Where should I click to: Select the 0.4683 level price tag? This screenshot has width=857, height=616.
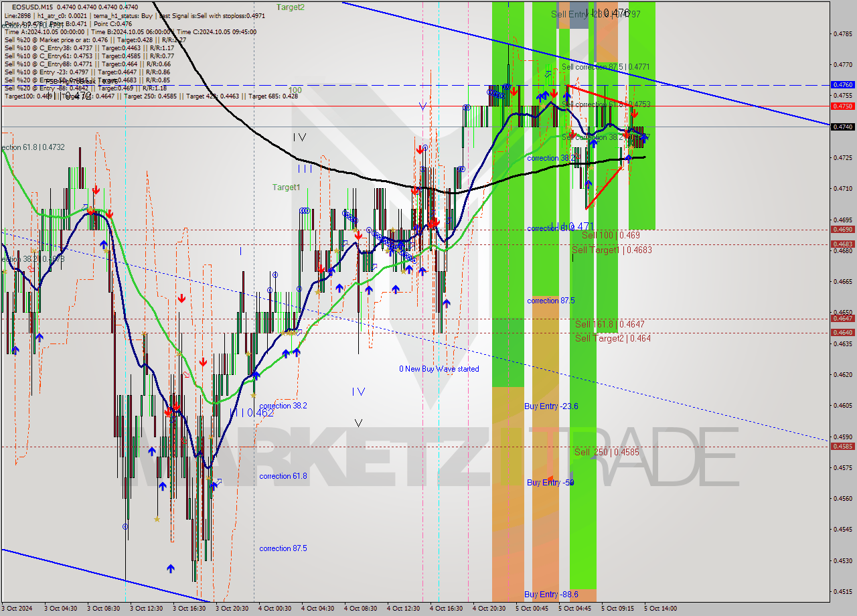(x=842, y=244)
